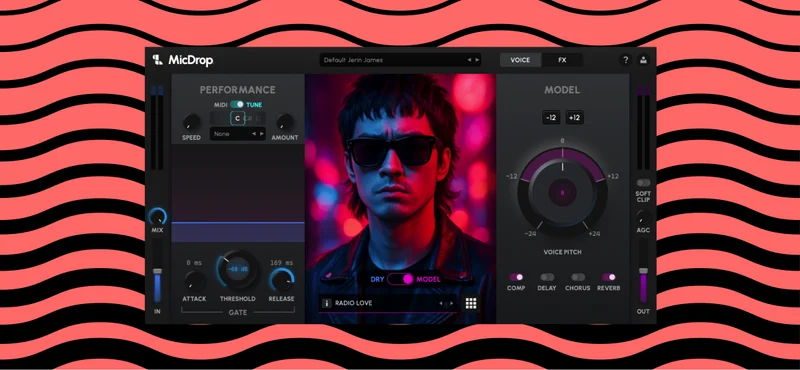Click the GATE section label

237,312
